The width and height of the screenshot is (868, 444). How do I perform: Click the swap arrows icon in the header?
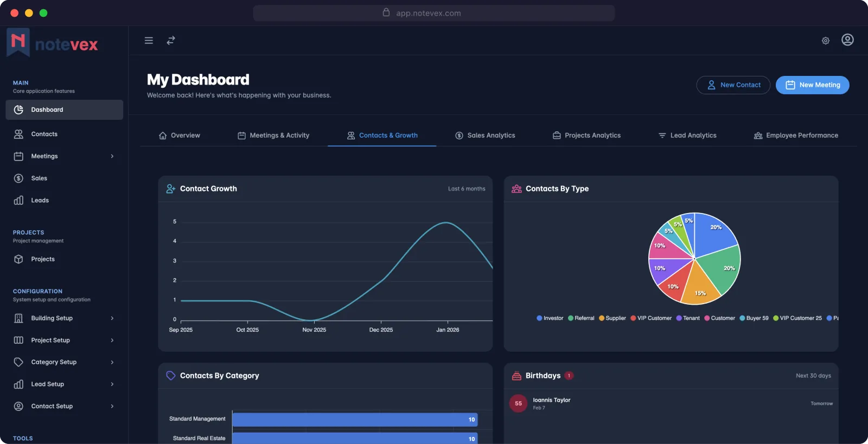pyautogui.click(x=171, y=41)
